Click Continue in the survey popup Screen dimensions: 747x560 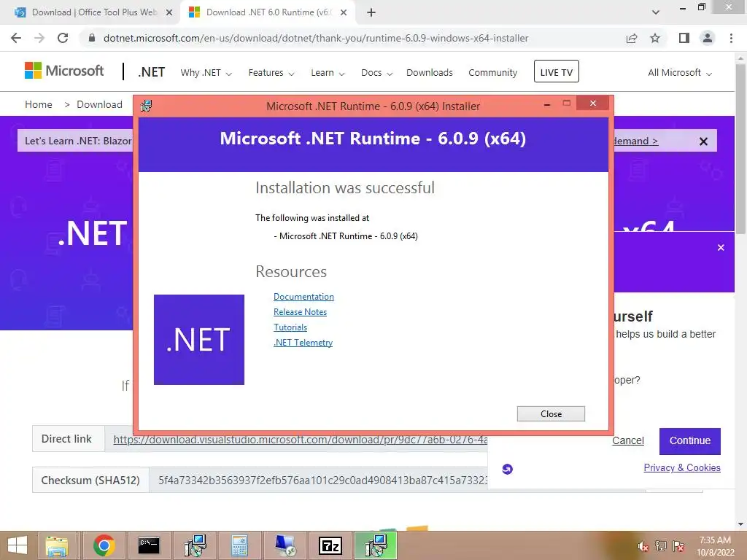tap(690, 441)
